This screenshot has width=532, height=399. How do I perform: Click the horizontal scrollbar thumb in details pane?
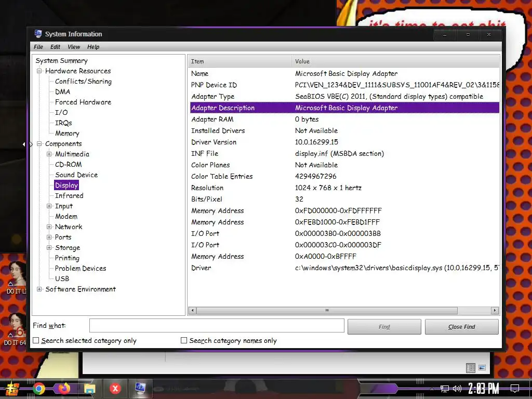[x=327, y=310]
